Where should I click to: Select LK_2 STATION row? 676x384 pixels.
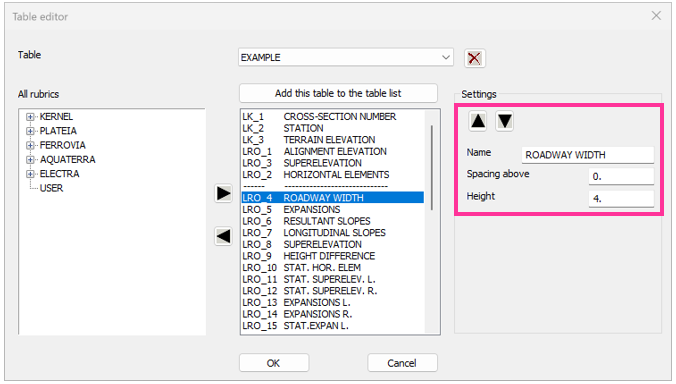tap(332, 128)
